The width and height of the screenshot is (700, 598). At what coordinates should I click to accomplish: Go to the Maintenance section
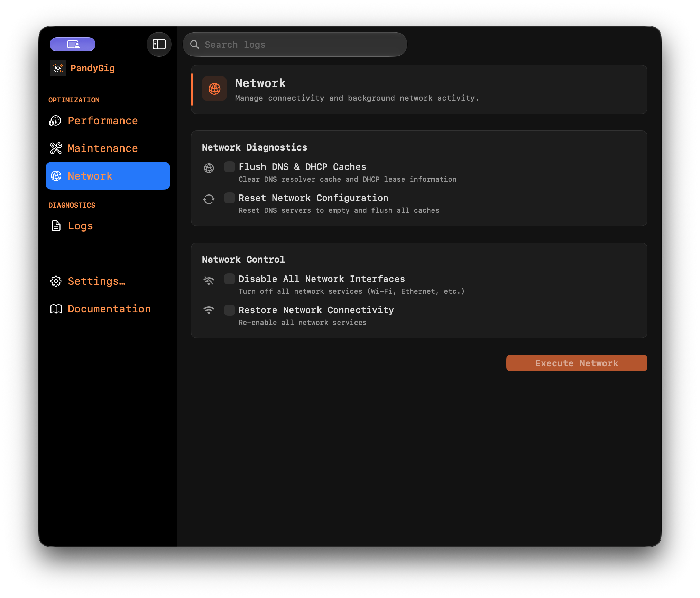pyautogui.click(x=108, y=148)
